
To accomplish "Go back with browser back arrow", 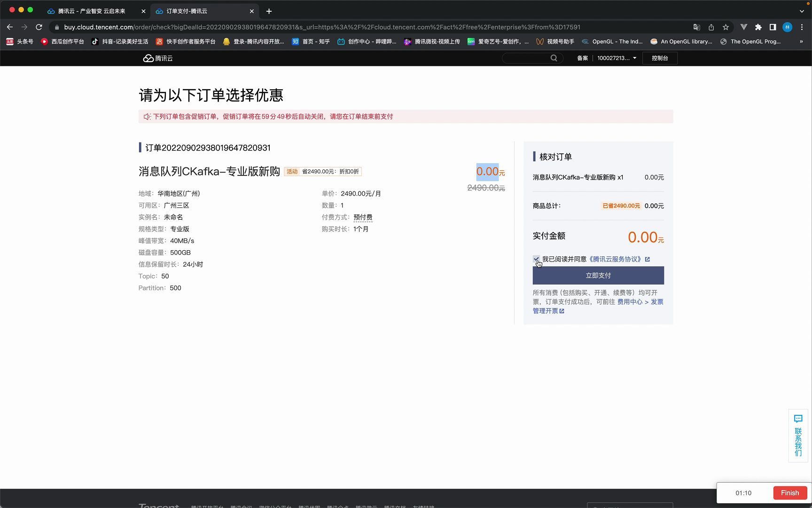I will 10,27.
